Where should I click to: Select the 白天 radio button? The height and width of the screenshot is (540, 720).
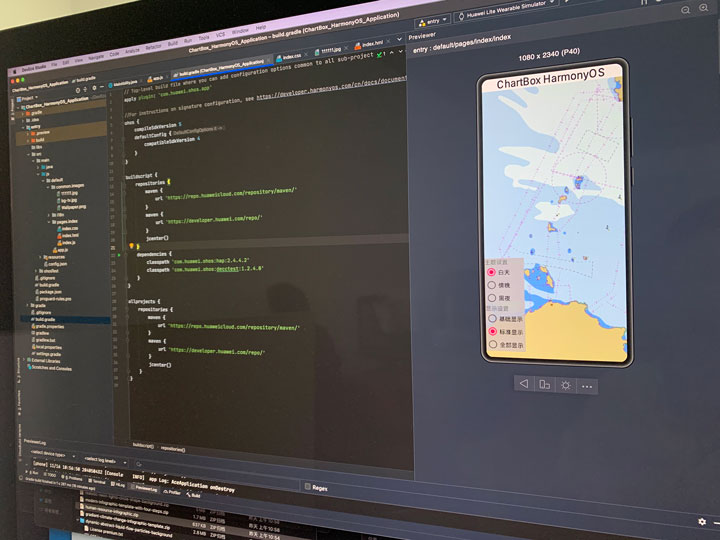[x=491, y=272]
